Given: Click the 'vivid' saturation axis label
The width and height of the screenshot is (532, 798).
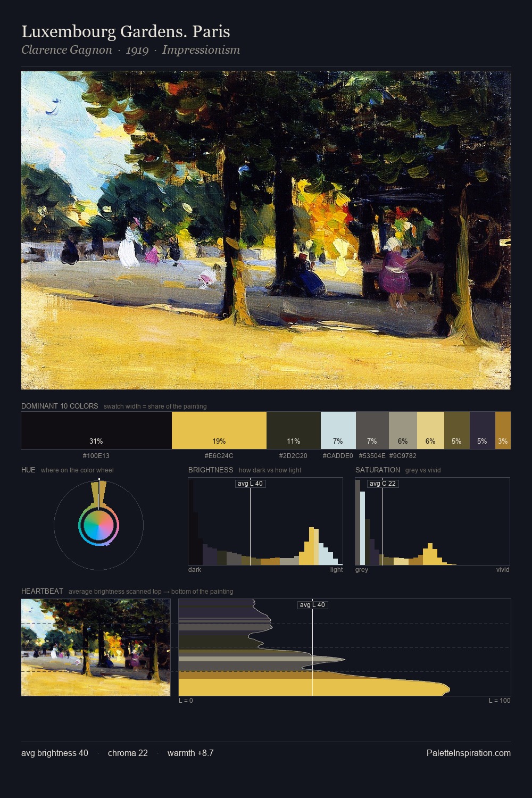Looking at the screenshot, I should point(503,570).
